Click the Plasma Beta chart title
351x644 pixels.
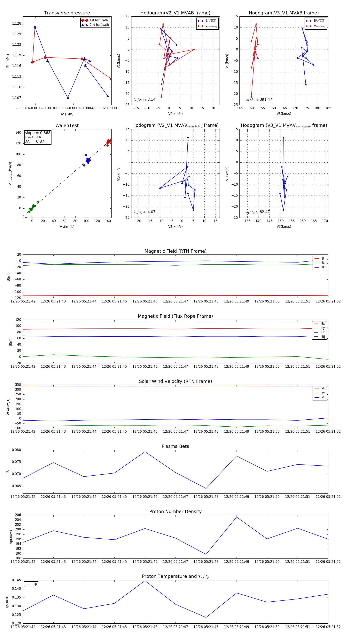coord(175,447)
